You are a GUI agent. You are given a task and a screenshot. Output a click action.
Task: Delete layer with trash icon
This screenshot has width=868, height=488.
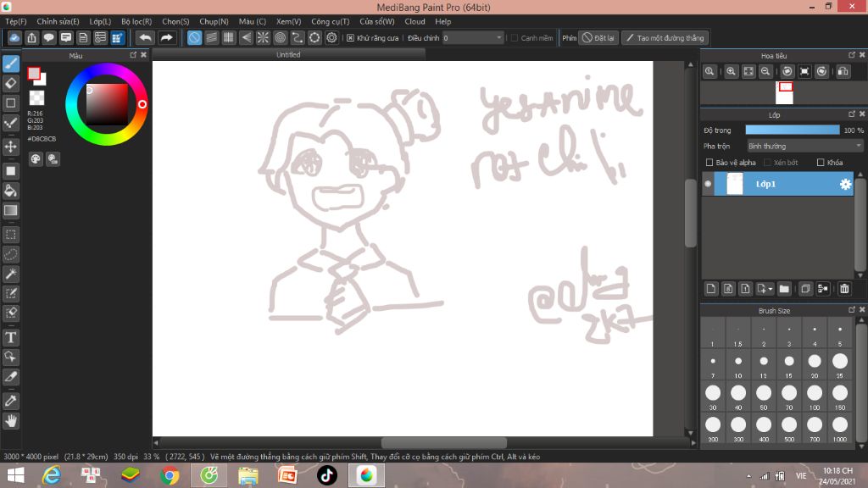pyautogui.click(x=844, y=289)
